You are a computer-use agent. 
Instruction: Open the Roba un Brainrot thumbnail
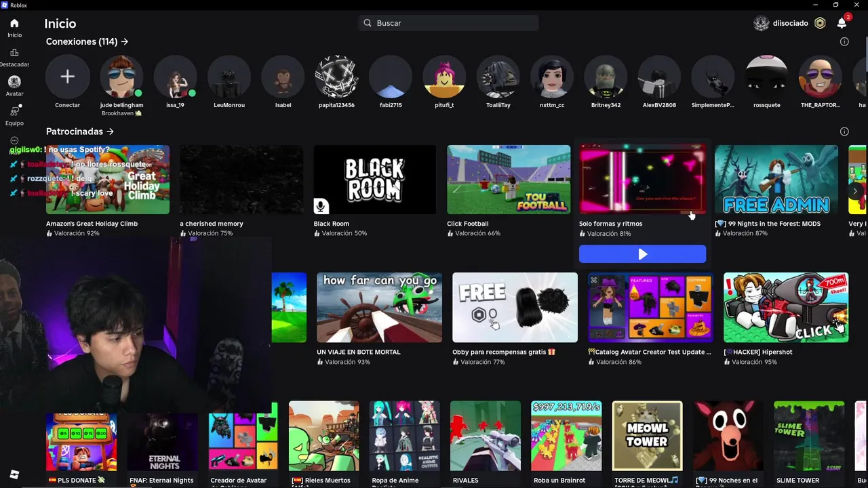pyautogui.click(x=566, y=436)
